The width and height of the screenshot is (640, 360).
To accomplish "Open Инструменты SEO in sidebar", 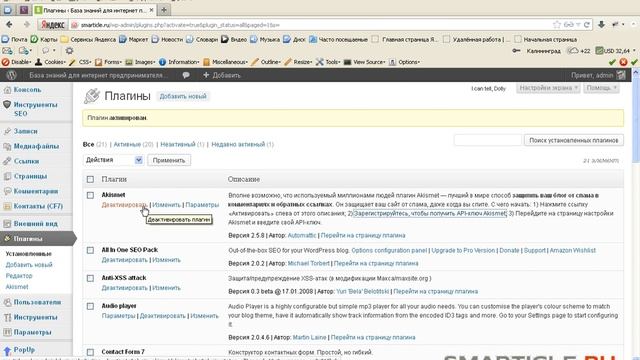I will tap(35, 109).
